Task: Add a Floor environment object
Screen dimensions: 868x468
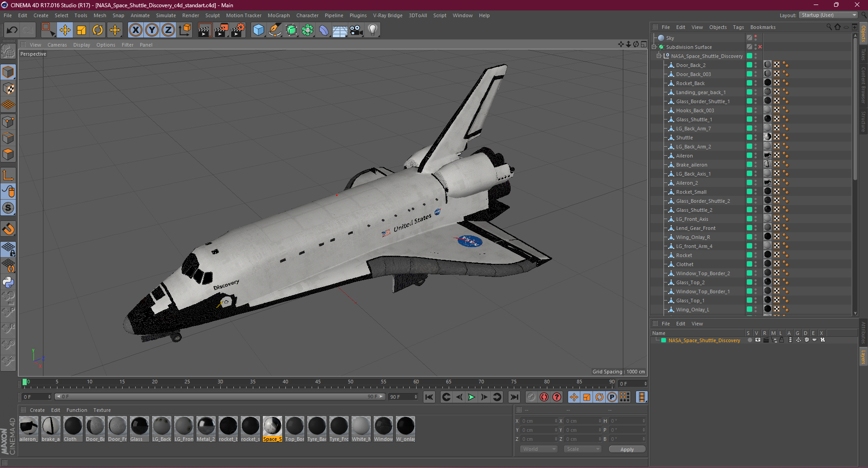Action: click(x=340, y=30)
